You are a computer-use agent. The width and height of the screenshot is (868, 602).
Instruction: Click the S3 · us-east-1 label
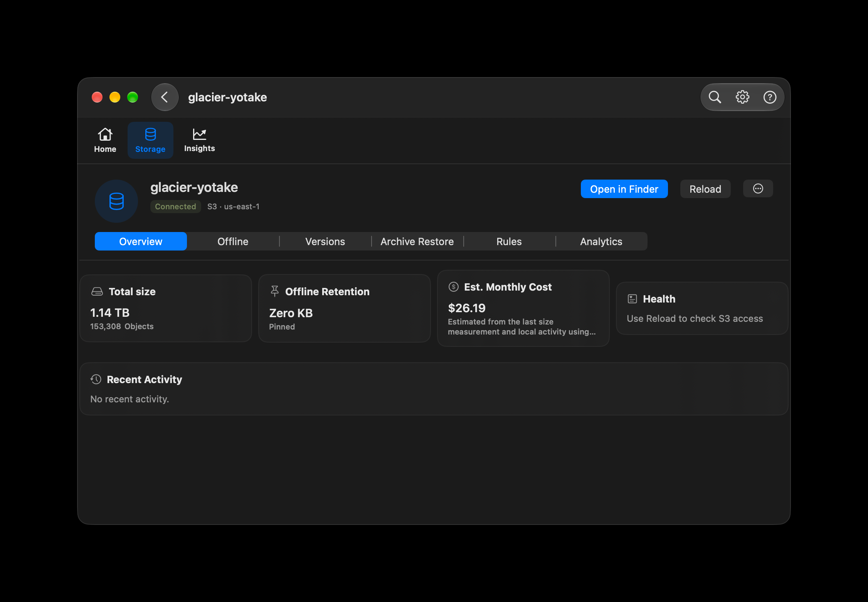point(233,207)
